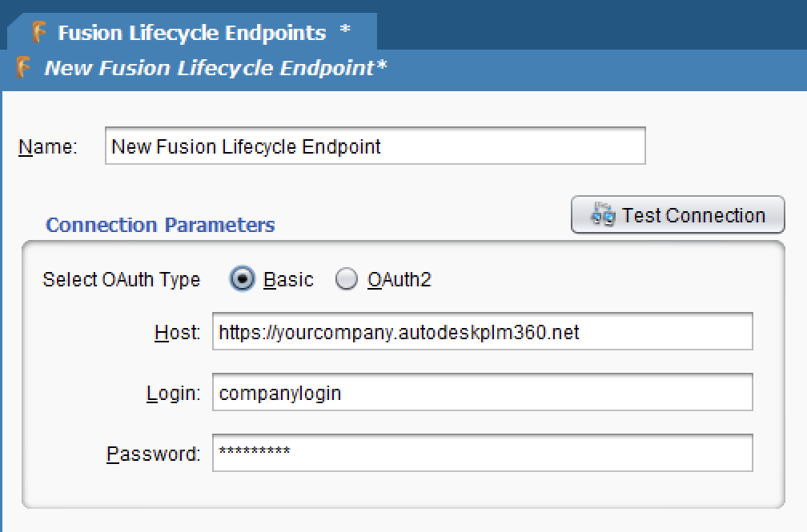The width and height of the screenshot is (807, 532).
Task: Click the Login field showing companylogin
Action: 480,392
